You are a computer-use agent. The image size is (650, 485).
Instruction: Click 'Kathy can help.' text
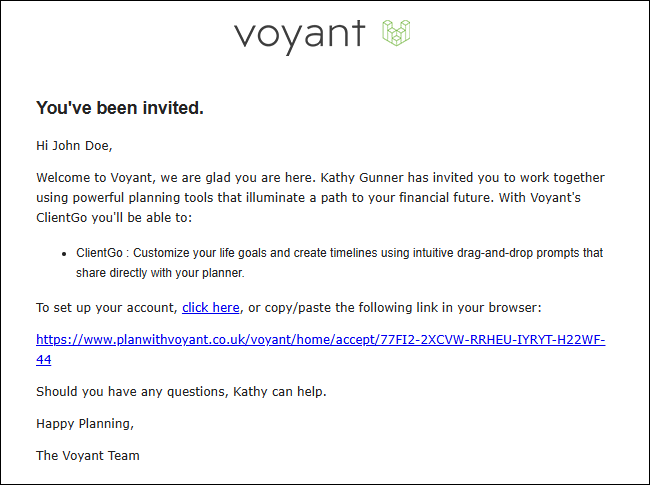(x=279, y=392)
